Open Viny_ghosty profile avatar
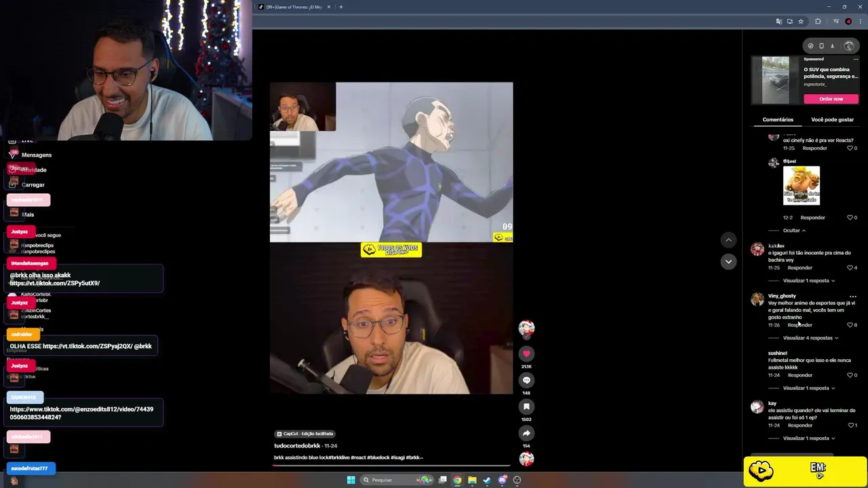The height and width of the screenshot is (488, 868). click(x=757, y=300)
